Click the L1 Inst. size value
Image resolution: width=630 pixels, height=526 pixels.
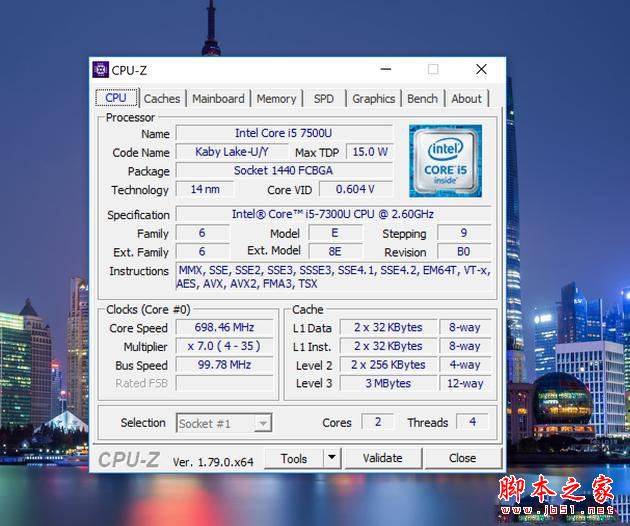(388, 346)
